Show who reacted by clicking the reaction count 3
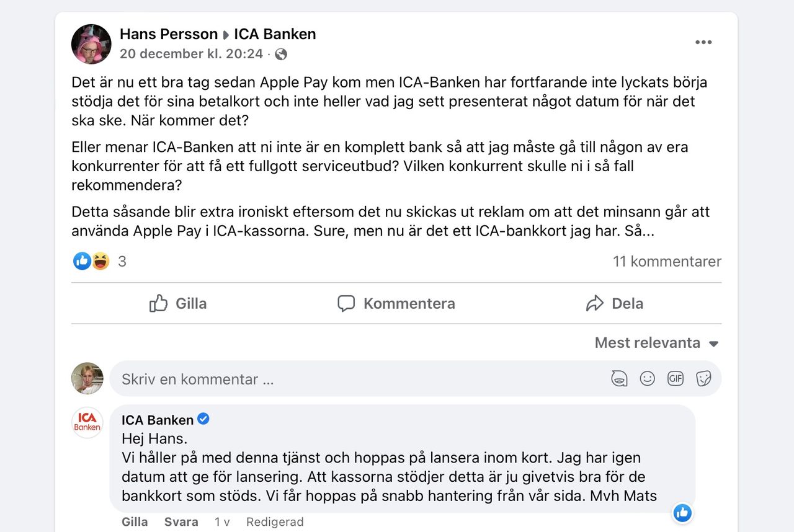 click(122, 261)
